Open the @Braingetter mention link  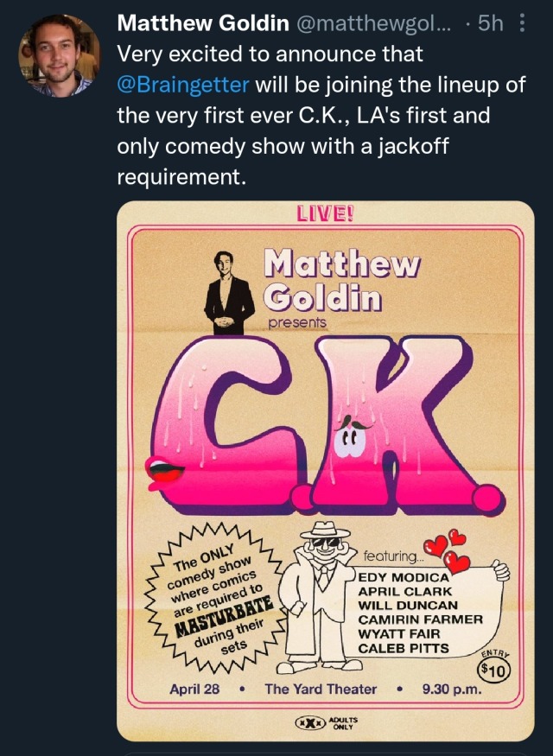(182, 84)
